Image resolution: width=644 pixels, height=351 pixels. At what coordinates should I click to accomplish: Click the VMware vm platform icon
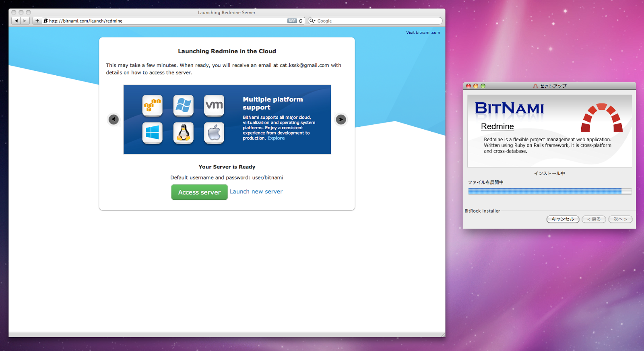(x=214, y=105)
